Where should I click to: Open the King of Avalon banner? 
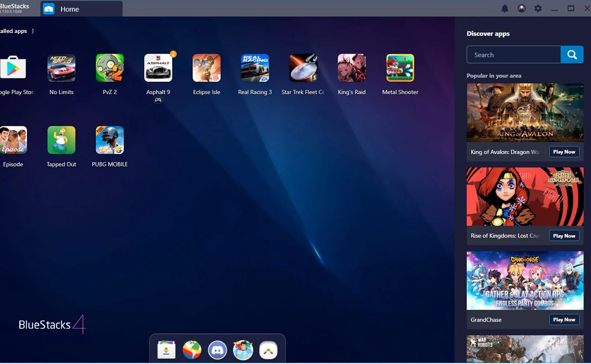[525, 113]
